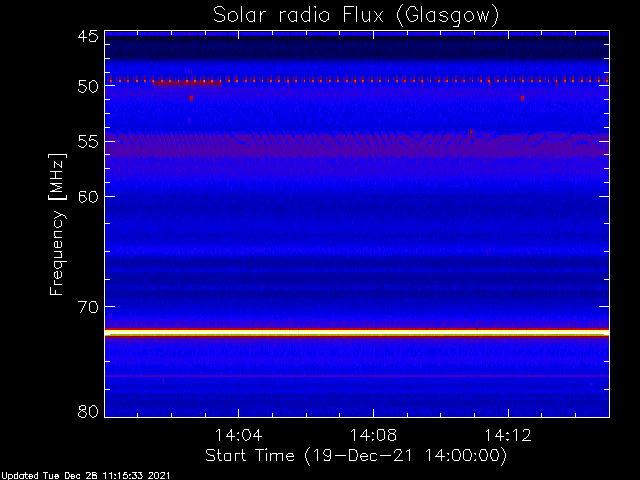Image resolution: width=640 pixels, height=480 pixels.
Task: Click the 14:08 time axis label
Action: pyautogui.click(x=373, y=435)
